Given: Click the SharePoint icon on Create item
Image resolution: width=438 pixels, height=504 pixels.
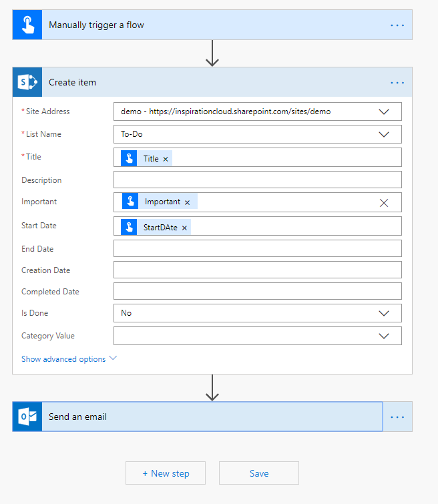Looking at the screenshot, I should 27,82.
